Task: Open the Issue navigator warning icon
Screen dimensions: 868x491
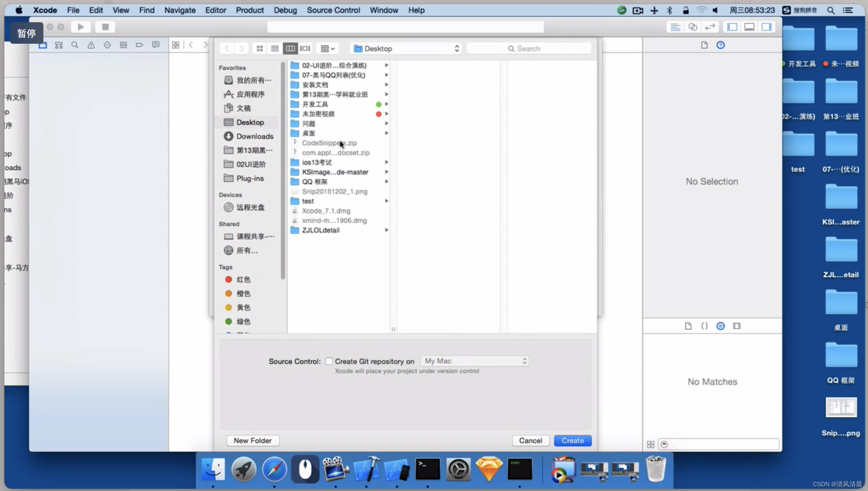Action: click(91, 45)
